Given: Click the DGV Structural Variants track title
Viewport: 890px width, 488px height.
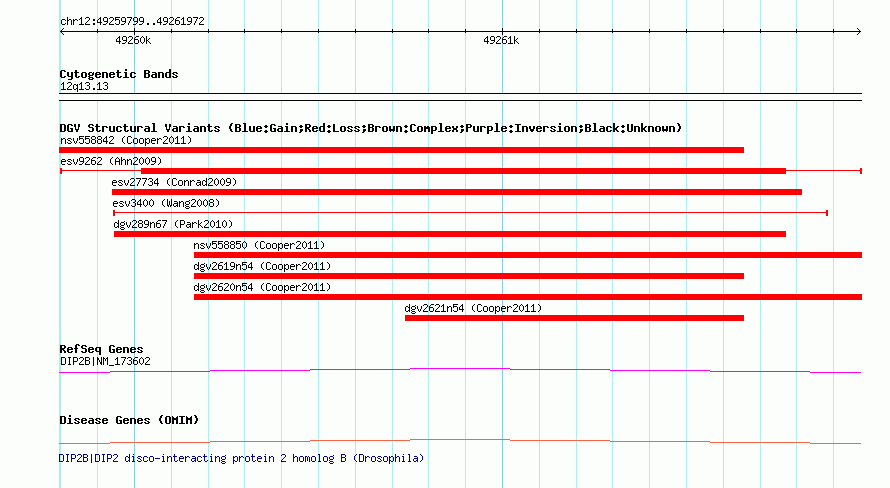Looking at the screenshot, I should [371, 128].
